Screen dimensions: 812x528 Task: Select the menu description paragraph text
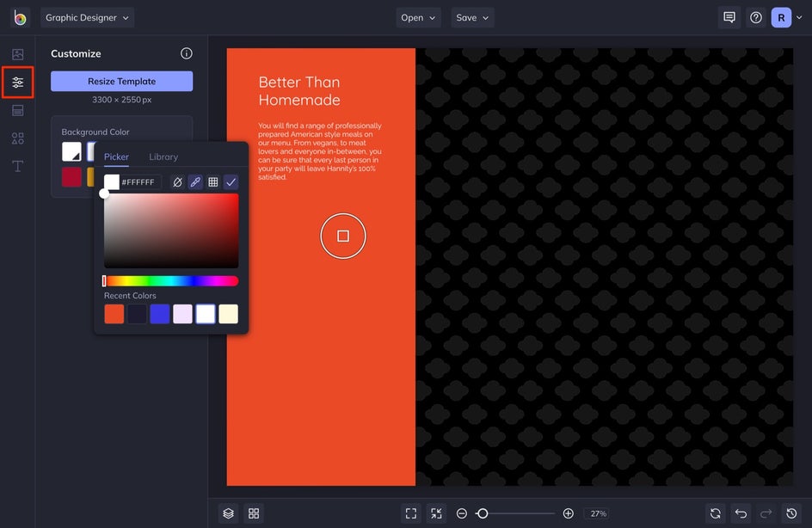[x=319, y=151]
